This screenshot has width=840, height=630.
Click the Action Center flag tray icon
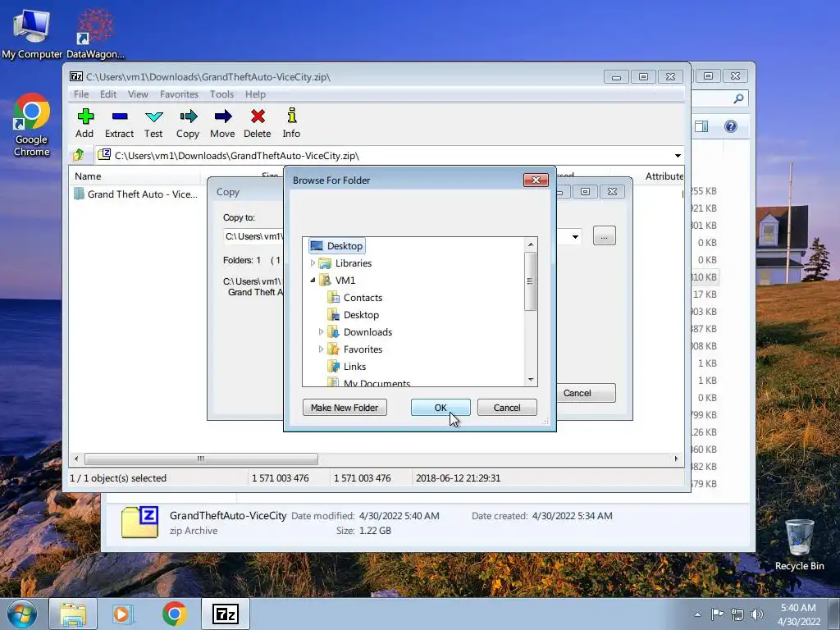click(717, 614)
